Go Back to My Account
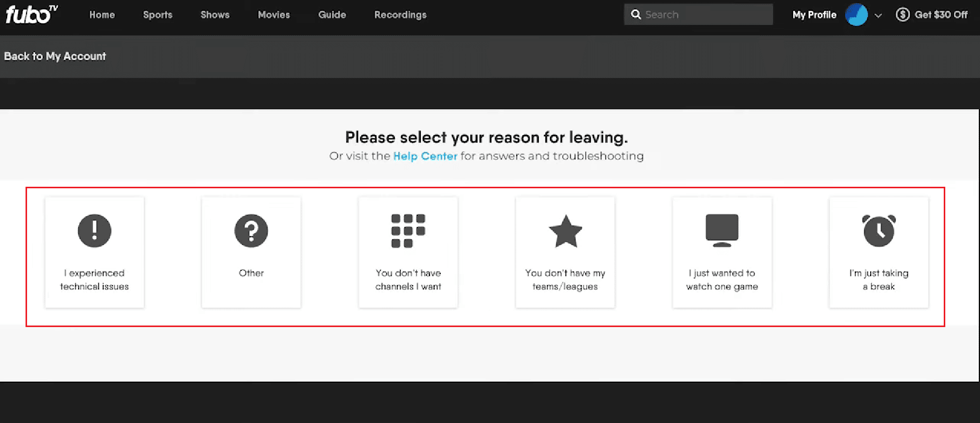 [x=55, y=56]
